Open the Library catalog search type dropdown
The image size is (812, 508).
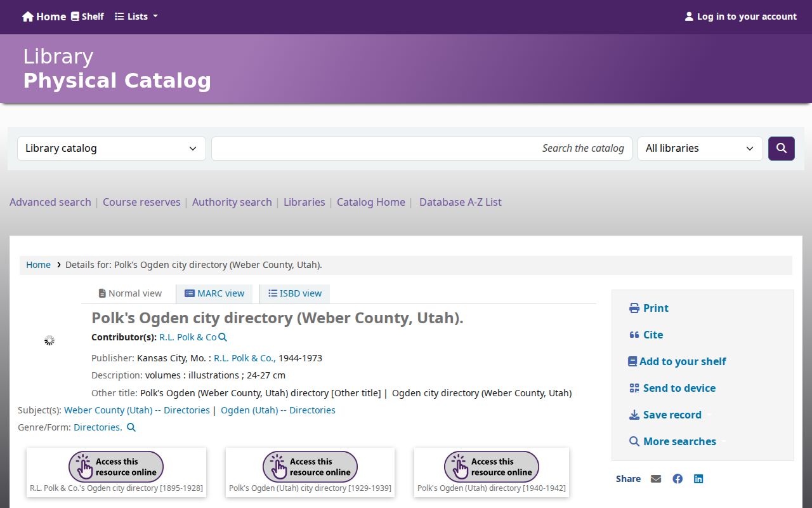[x=112, y=149]
